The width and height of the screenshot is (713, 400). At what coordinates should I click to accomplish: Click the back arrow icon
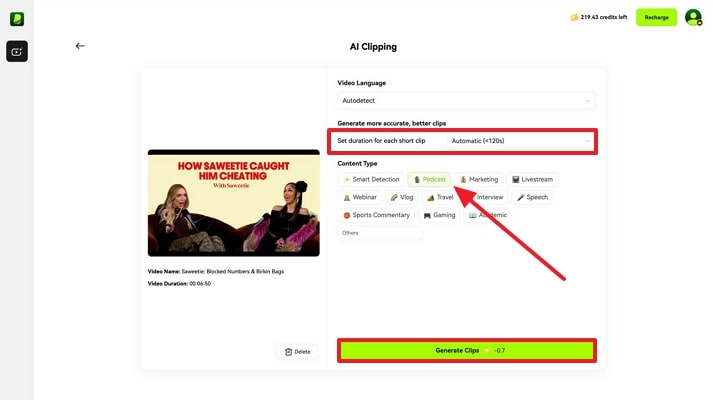pyautogui.click(x=80, y=46)
